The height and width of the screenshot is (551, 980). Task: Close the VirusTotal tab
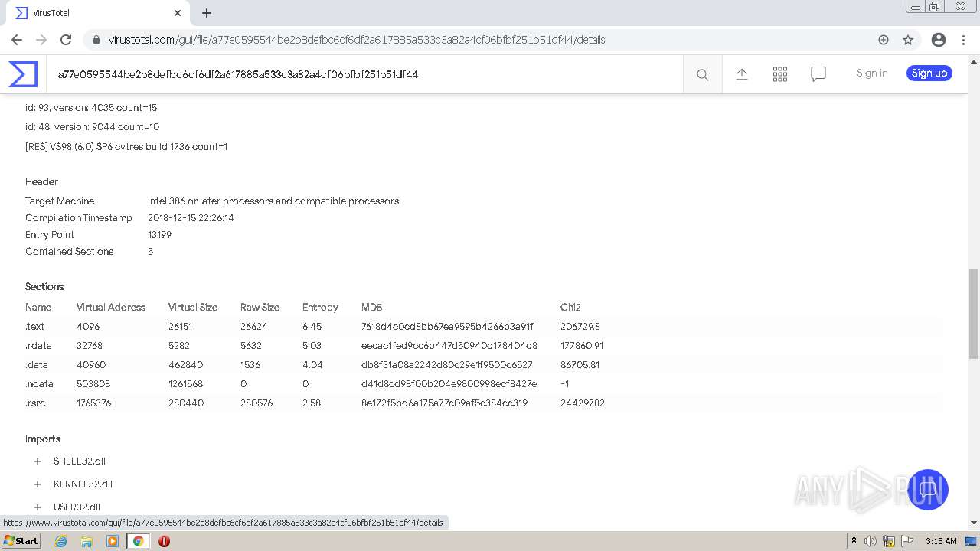pos(178,13)
